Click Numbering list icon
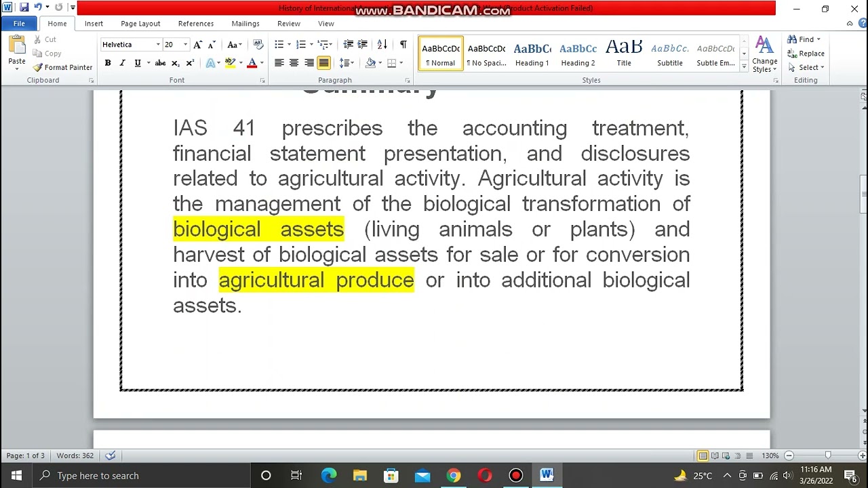The width and height of the screenshot is (868, 488). pyautogui.click(x=301, y=45)
